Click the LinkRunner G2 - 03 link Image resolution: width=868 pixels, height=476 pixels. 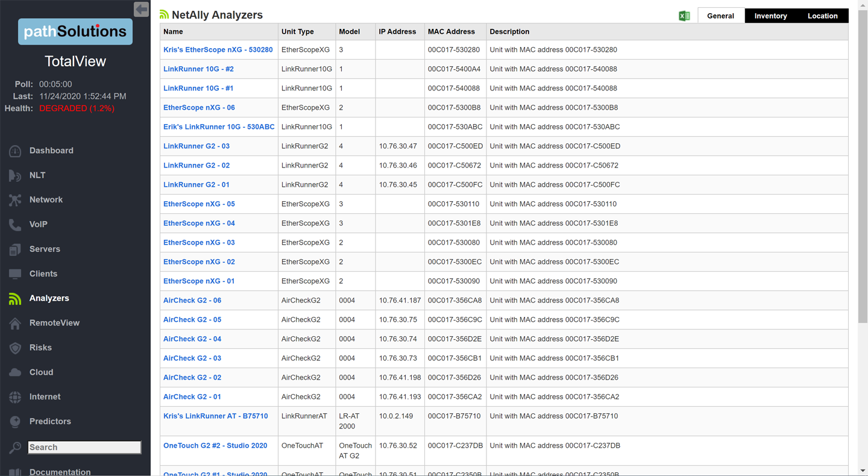pyautogui.click(x=197, y=146)
